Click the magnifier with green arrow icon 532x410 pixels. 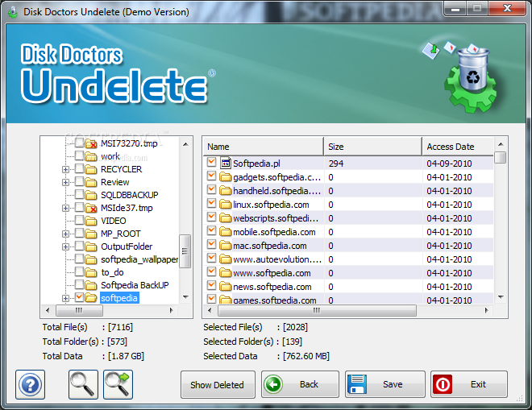[x=118, y=384]
